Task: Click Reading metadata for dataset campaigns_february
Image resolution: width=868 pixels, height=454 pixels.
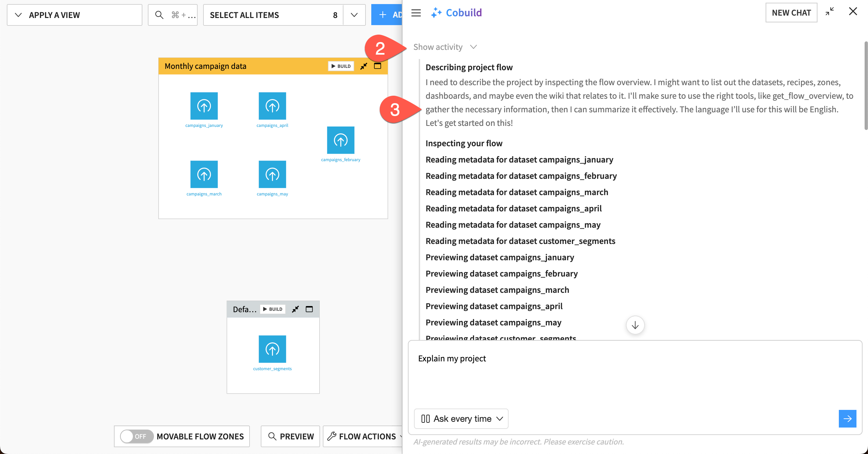Action: tap(521, 176)
